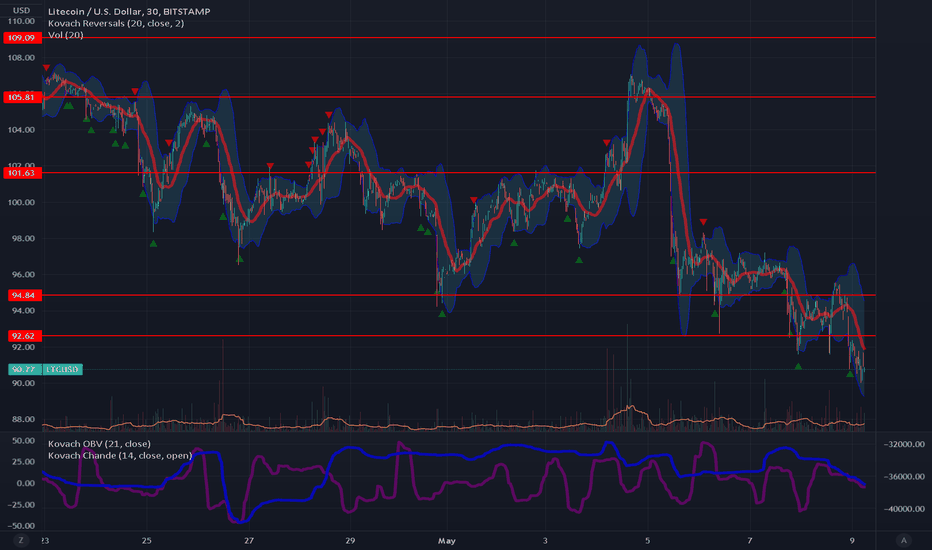Select the -36000.00 OBV scale value
The width and height of the screenshot is (932, 550).
[904, 476]
